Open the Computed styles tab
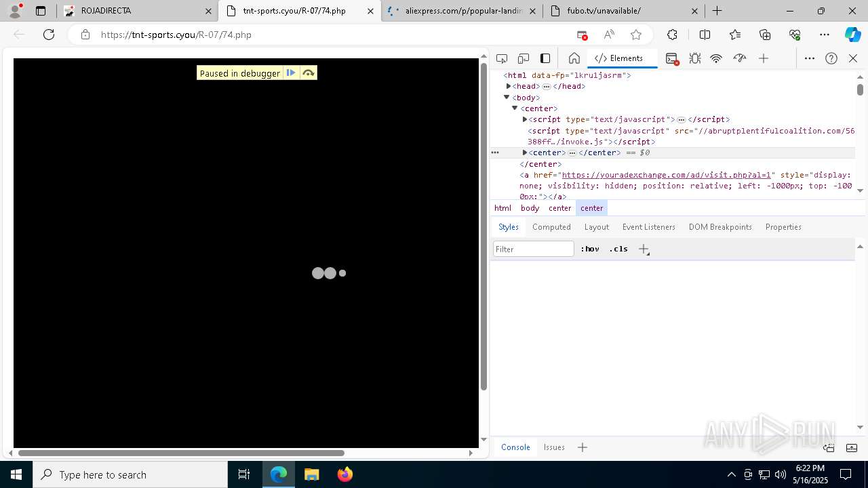The width and height of the screenshot is (868, 488). click(x=551, y=227)
